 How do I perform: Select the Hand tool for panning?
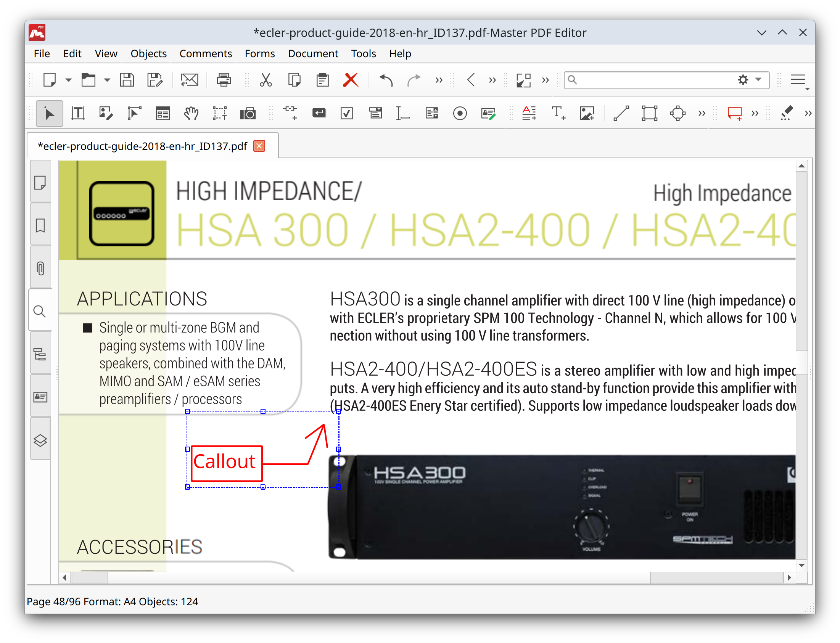coord(191,113)
